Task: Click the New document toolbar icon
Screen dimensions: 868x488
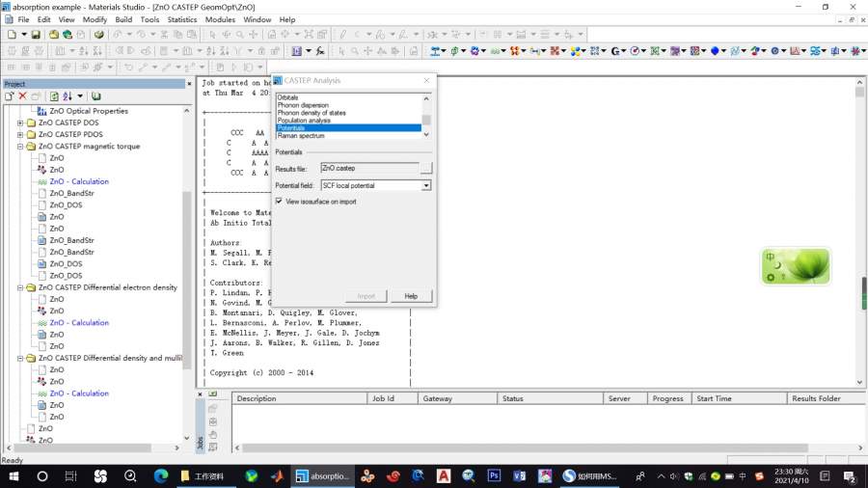Action: pyautogui.click(x=11, y=35)
